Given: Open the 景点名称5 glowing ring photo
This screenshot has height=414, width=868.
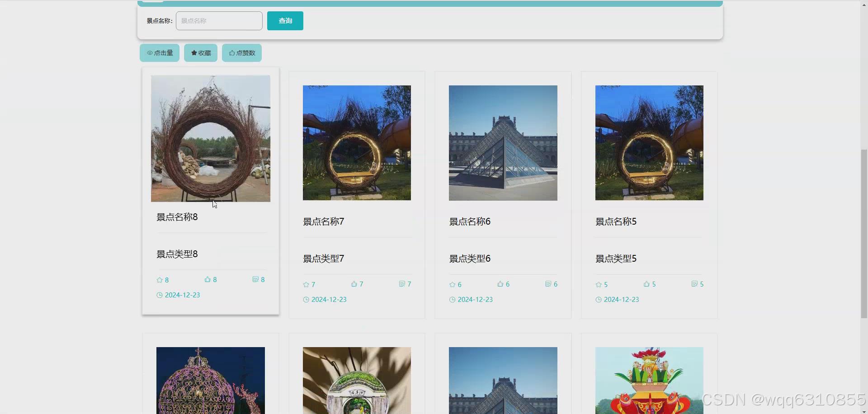Looking at the screenshot, I should coord(649,143).
